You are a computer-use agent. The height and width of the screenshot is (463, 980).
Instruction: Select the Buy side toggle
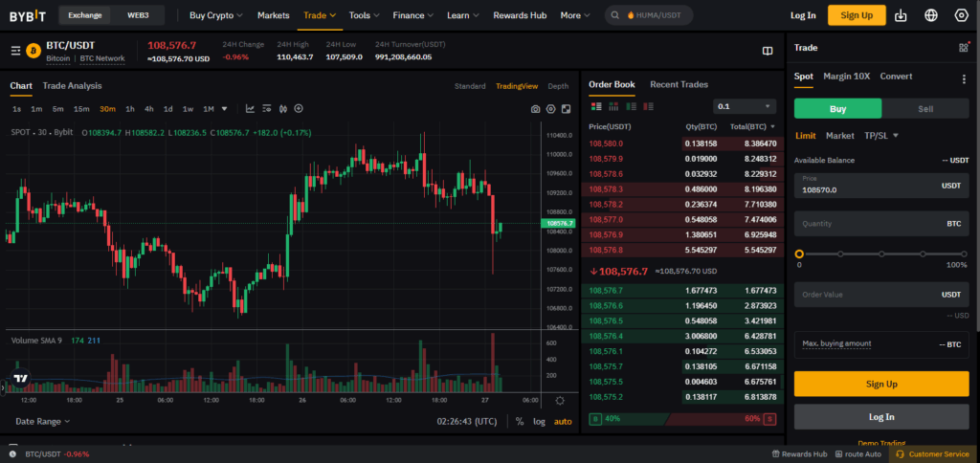click(837, 109)
